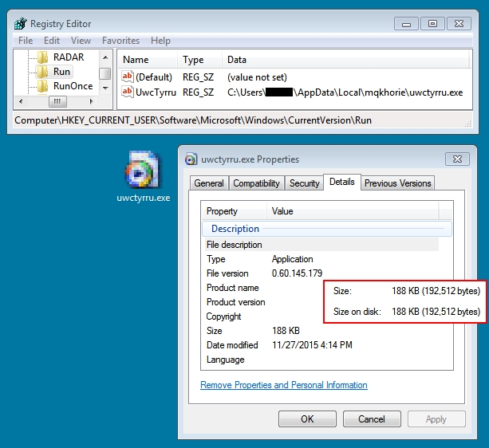This screenshot has height=448, width=489.
Task: Click tree horizontal scroll right arrow
Action: [x=91, y=101]
